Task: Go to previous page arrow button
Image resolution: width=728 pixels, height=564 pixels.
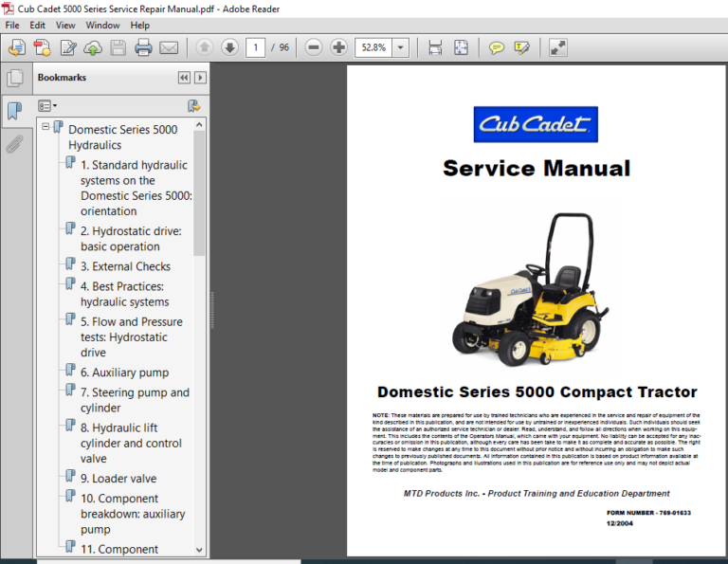Action: click(205, 47)
